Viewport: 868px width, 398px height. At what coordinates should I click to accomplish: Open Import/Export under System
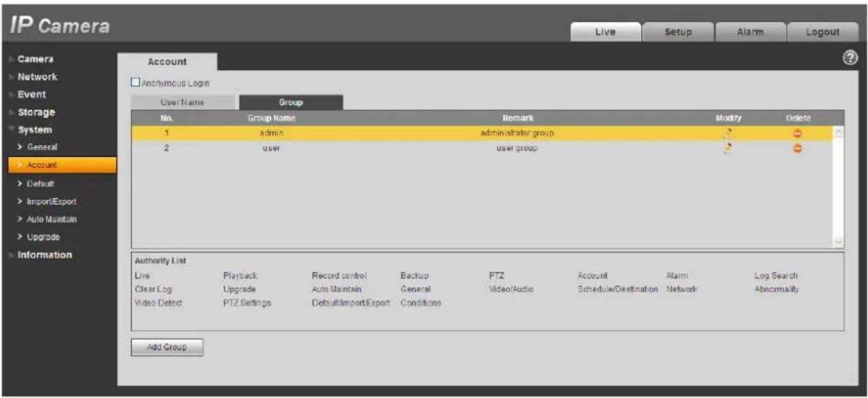pyautogui.click(x=51, y=201)
